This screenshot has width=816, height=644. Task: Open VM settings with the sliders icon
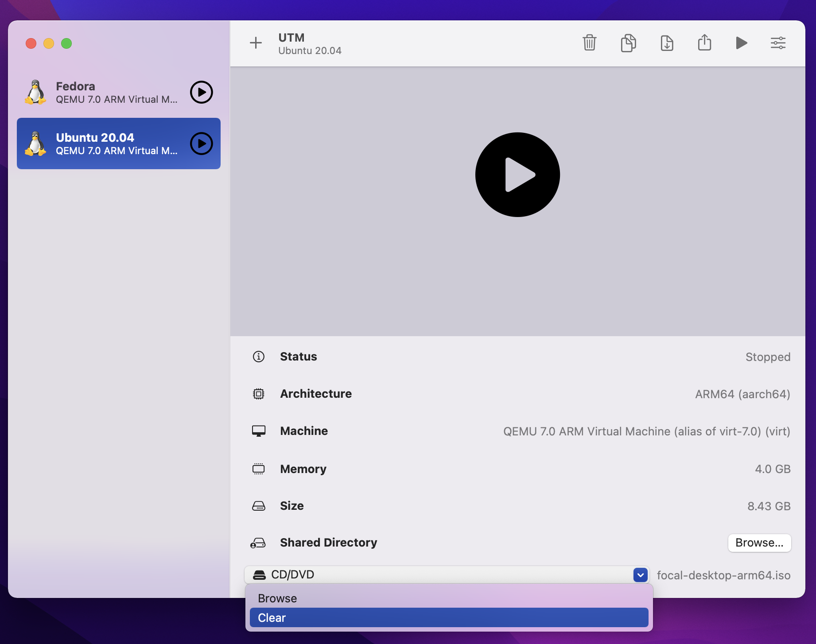[778, 43]
